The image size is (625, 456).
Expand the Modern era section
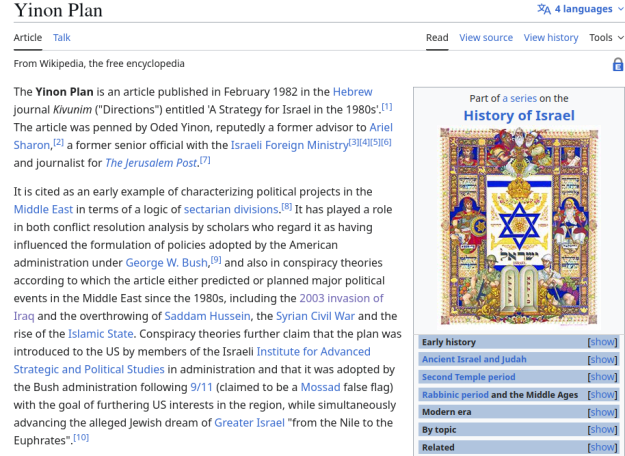602,412
